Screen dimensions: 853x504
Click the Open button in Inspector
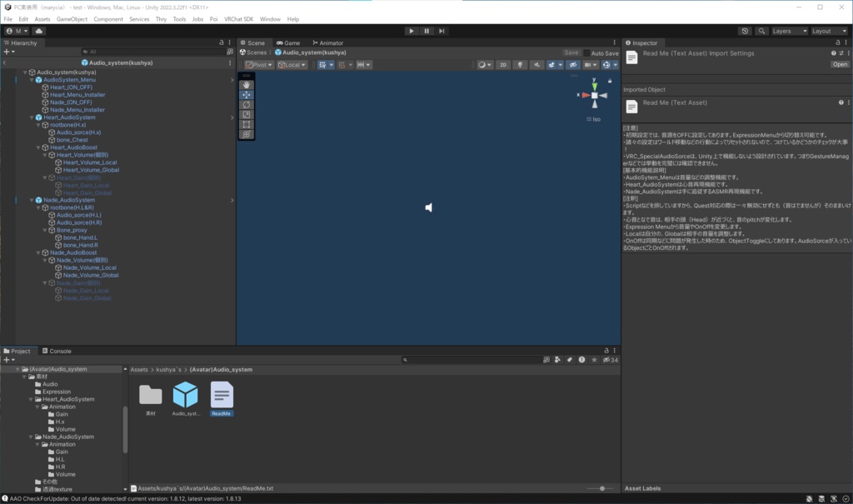click(840, 64)
